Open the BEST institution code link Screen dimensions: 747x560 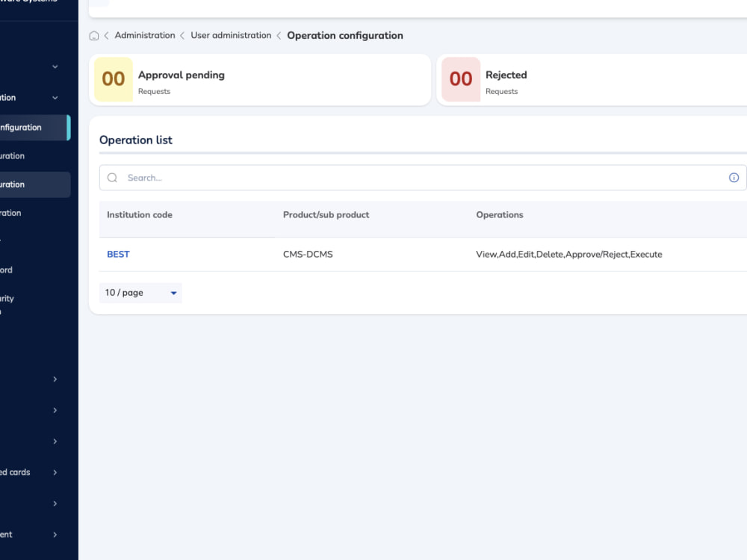click(x=118, y=255)
